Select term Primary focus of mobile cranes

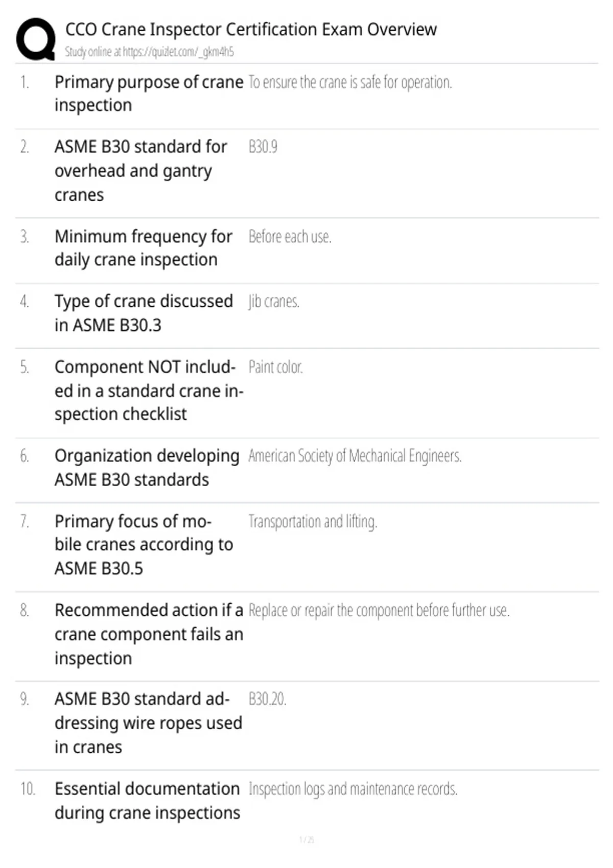coord(144,545)
